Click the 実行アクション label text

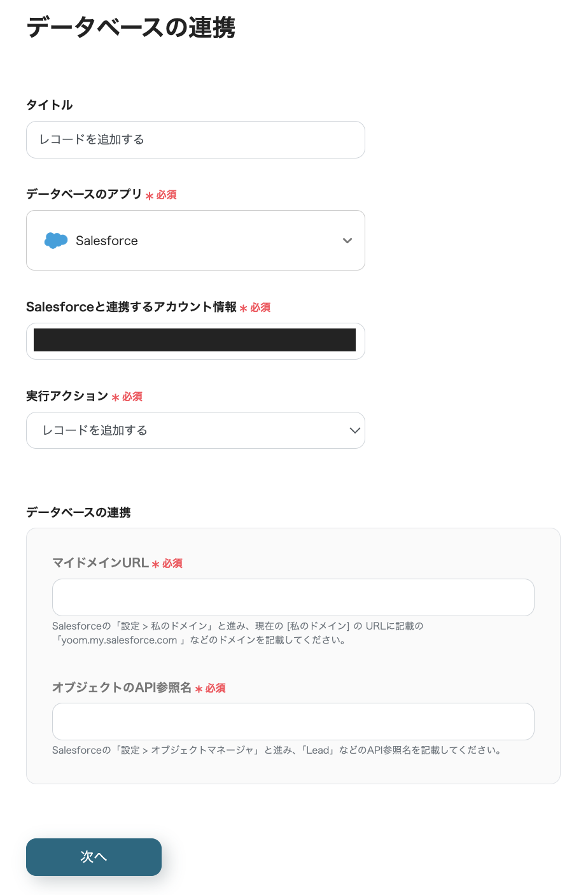point(67,396)
